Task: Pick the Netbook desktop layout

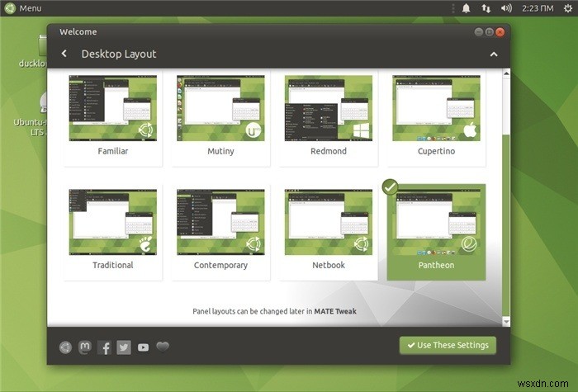Action: pos(329,232)
